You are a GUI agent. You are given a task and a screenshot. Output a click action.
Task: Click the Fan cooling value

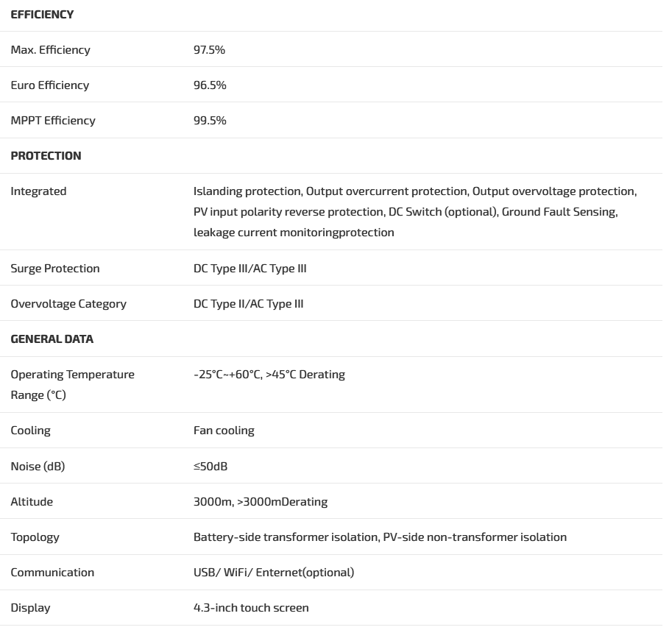(x=224, y=431)
